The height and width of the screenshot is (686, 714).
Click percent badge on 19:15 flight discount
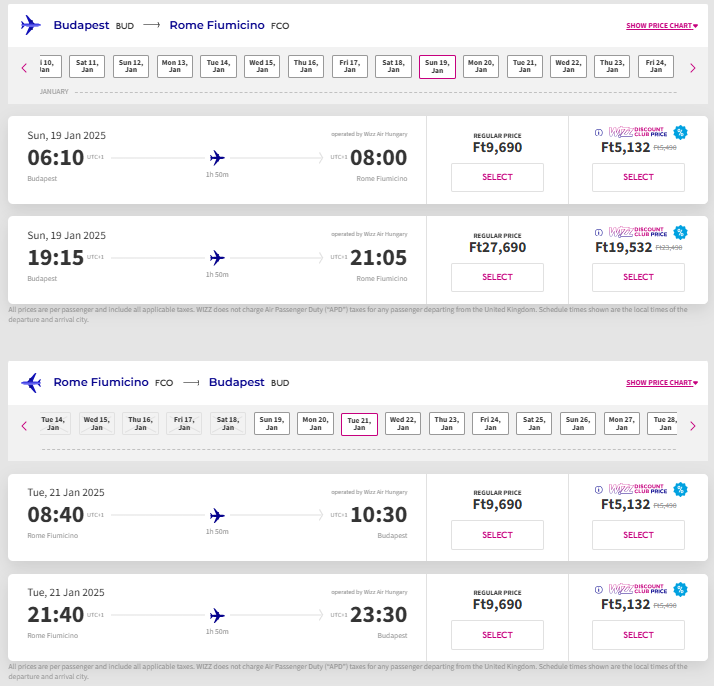click(x=680, y=232)
